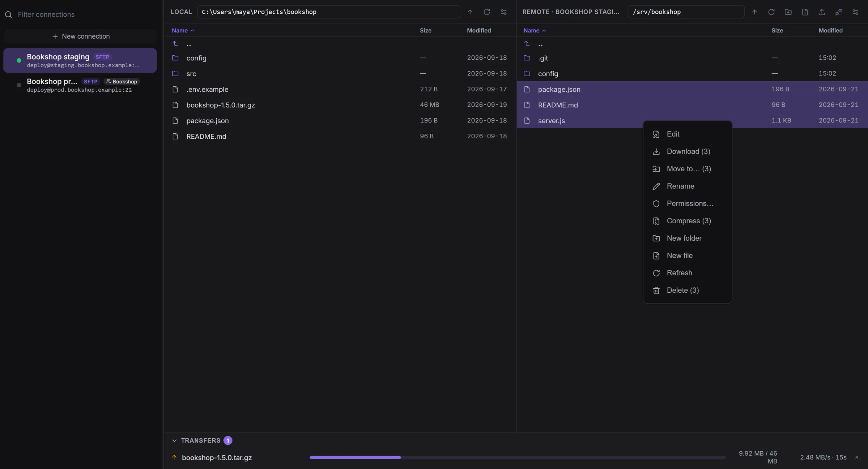Collapse the Transfers panel
Viewport: 868px width, 469px height.
click(174, 440)
